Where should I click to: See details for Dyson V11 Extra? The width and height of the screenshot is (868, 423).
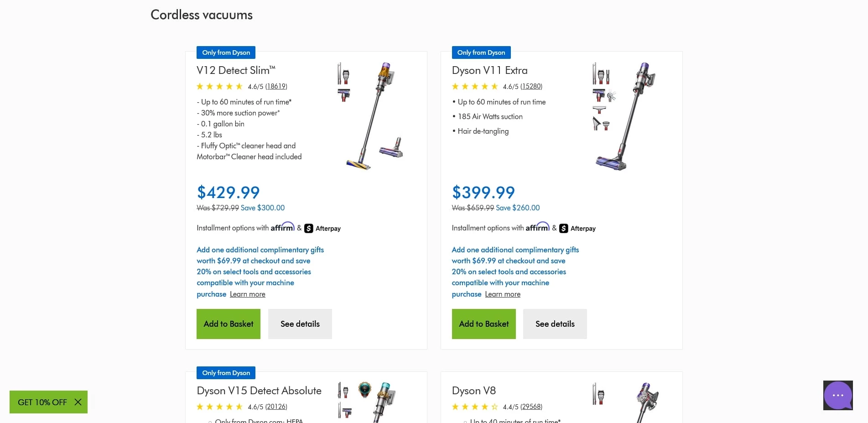[x=555, y=324]
